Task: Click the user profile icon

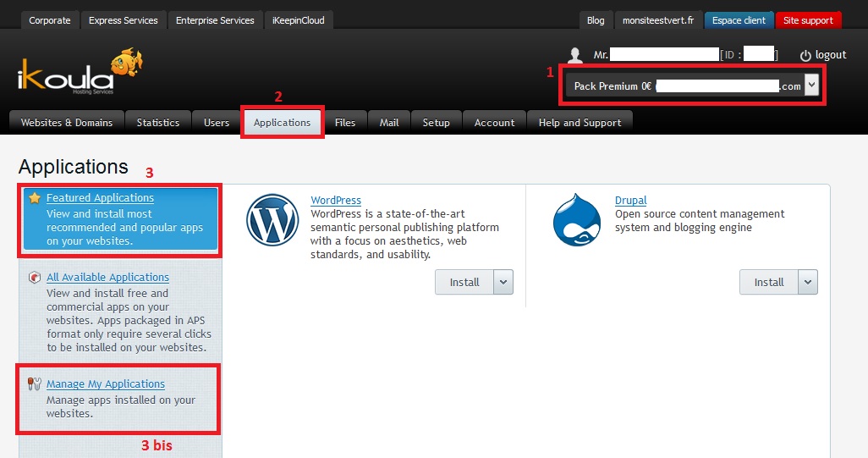Action: click(x=575, y=55)
